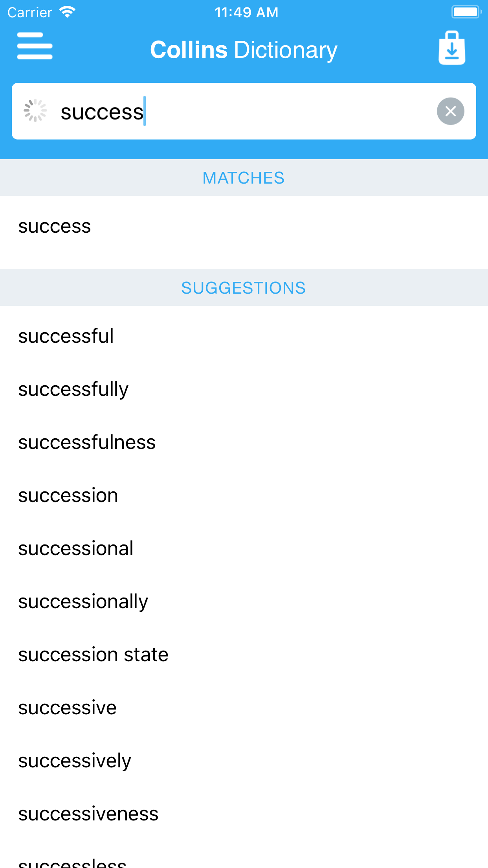Select 'successionally' in the list
This screenshot has height=868, width=488.
click(244, 601)
